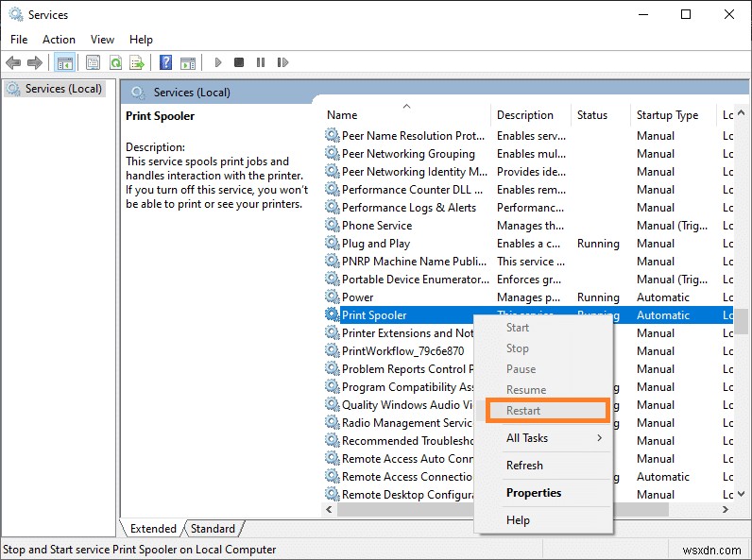Click the Stop Service square icon
Screen dimensions: 752x560
coord(239,62)
